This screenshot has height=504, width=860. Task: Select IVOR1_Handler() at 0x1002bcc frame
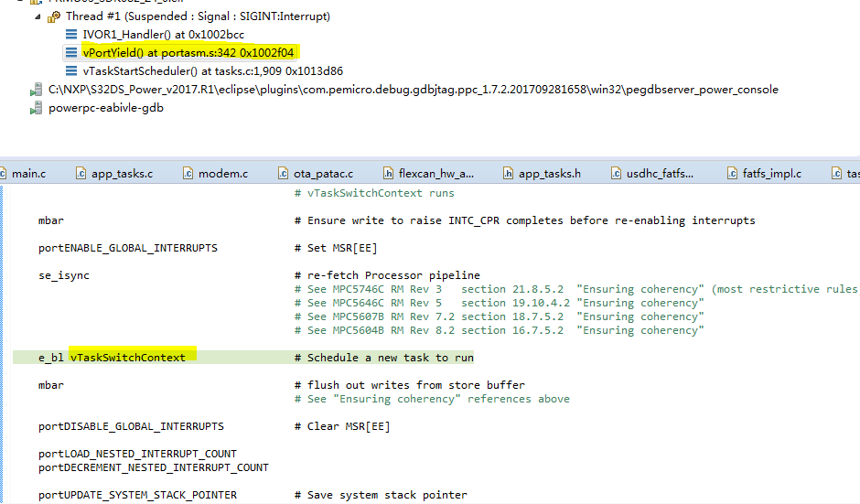click(164, 35)
